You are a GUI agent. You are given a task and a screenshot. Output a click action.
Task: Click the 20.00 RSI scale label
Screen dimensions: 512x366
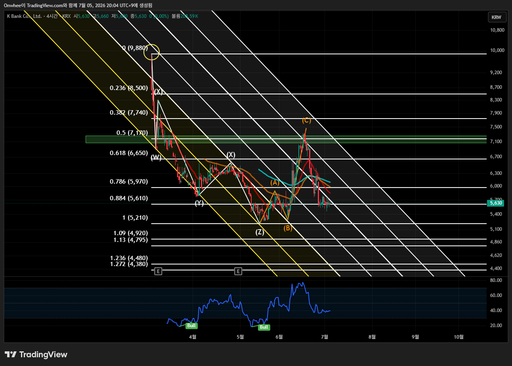coord(496,325)
